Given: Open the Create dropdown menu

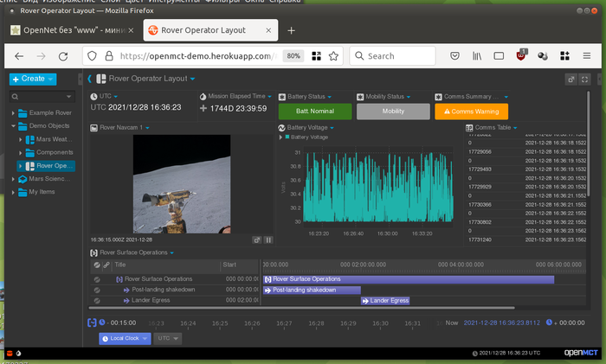Looking at the screenshot, I should 33,79.
